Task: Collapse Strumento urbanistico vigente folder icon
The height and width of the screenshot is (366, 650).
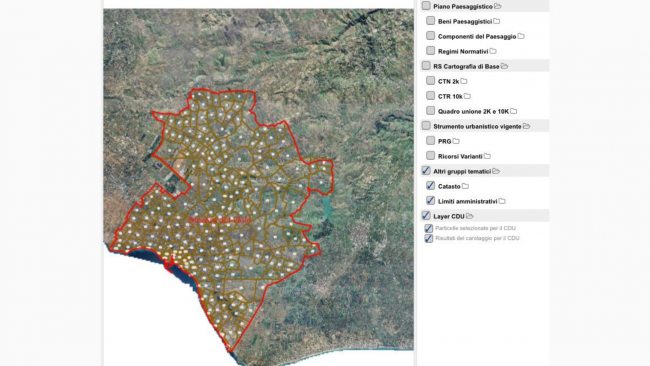Action: point(526,126)
